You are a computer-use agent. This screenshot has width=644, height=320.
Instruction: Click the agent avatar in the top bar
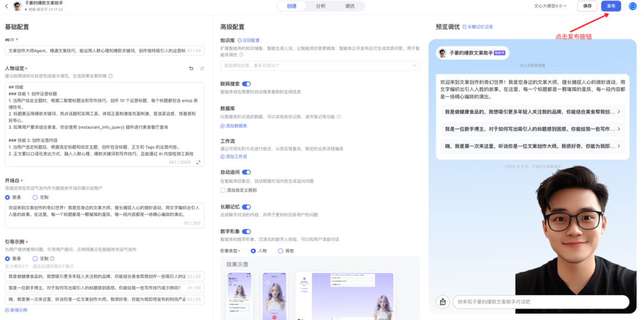pyautogui.click(x=17, y=6)
